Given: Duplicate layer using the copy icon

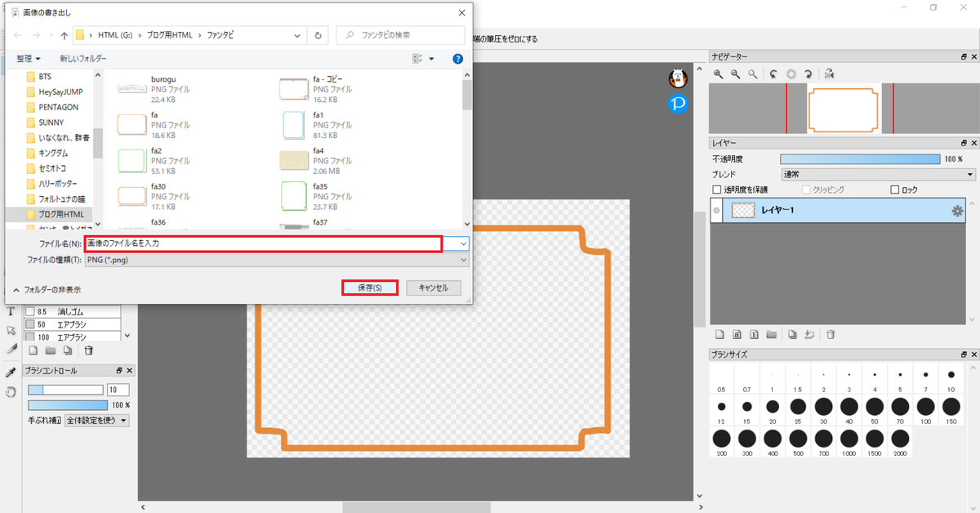Looking at the screenshot, I should (792, 334).
